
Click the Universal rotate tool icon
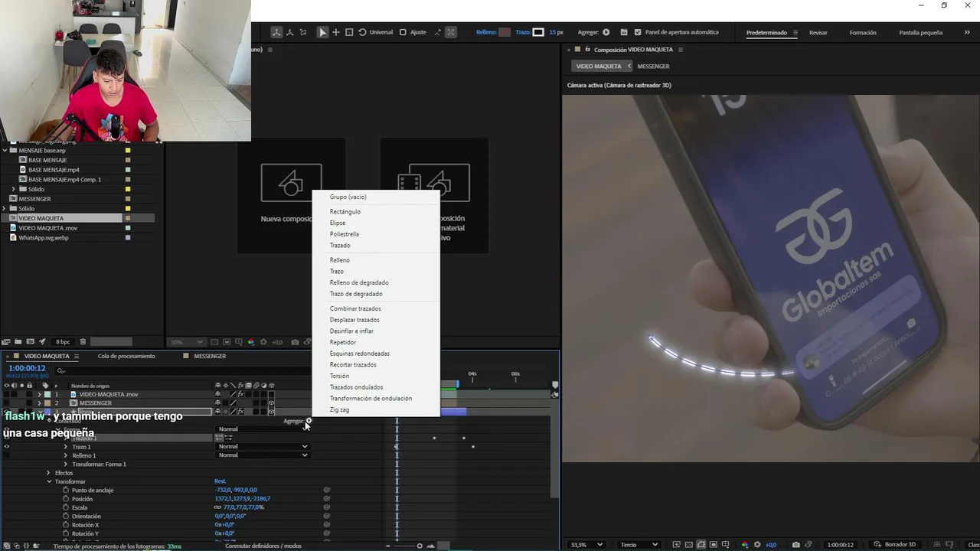[x=362, y=32]
